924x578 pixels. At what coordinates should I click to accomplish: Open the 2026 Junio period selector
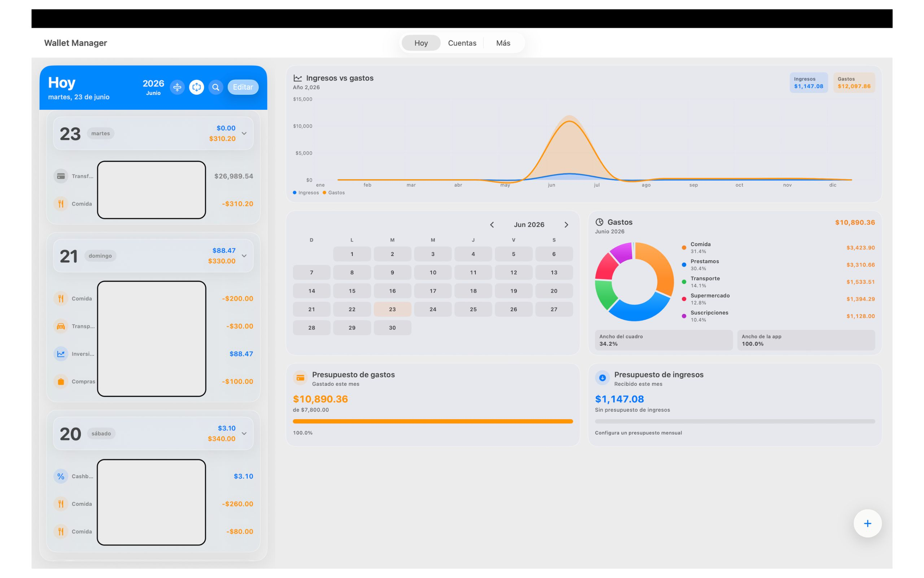click(153, 87)
